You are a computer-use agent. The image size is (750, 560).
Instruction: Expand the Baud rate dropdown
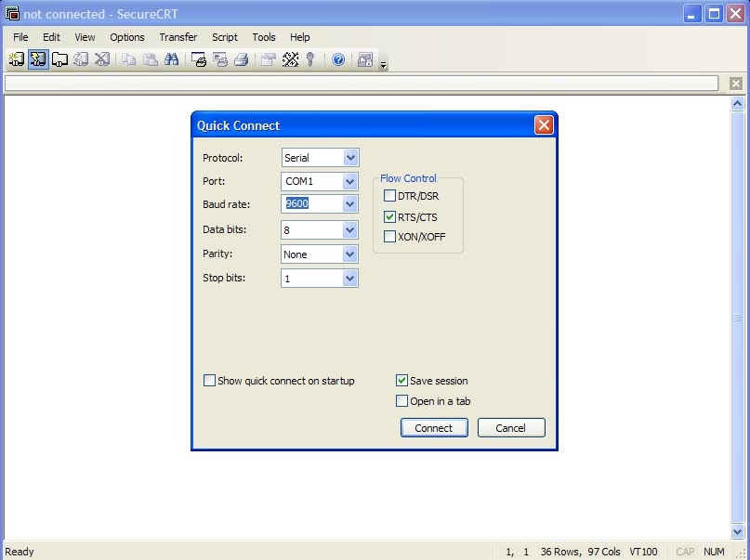pos(350,204)
